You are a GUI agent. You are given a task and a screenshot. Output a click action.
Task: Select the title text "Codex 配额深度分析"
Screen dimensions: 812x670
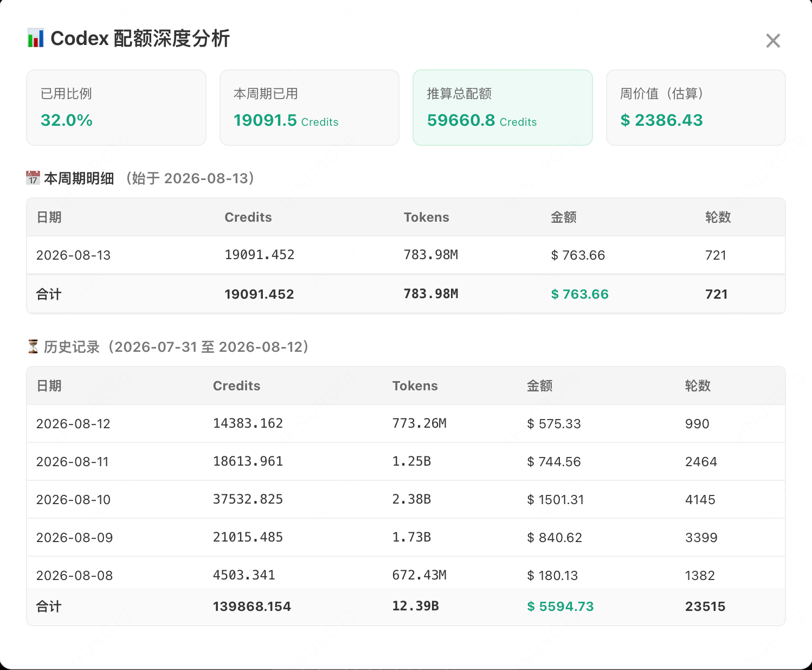pos(140,38)
